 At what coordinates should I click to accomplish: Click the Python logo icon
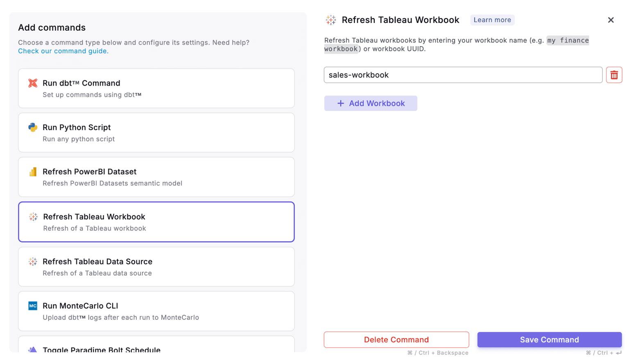click(33, 127)
